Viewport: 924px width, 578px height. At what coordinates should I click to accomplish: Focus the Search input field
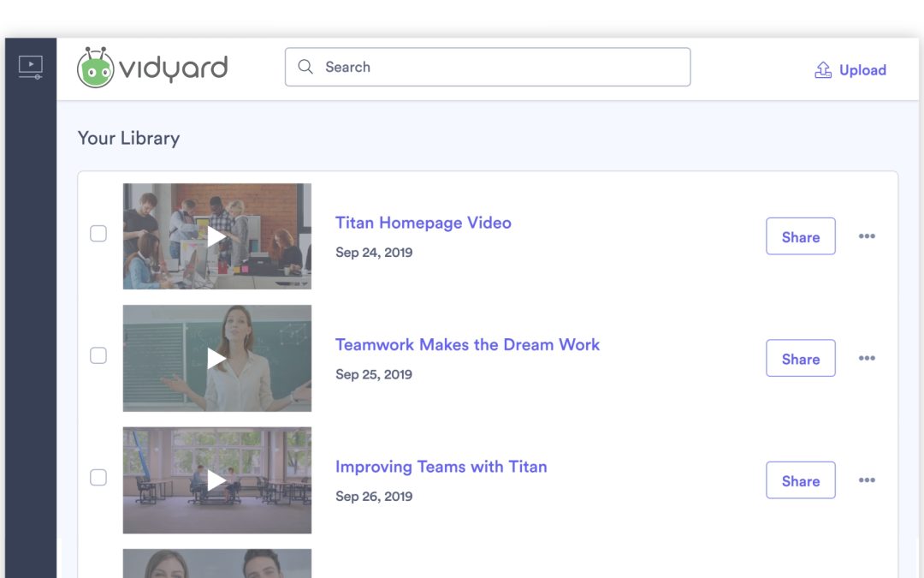pyautogui.click(x=488, y=68)
